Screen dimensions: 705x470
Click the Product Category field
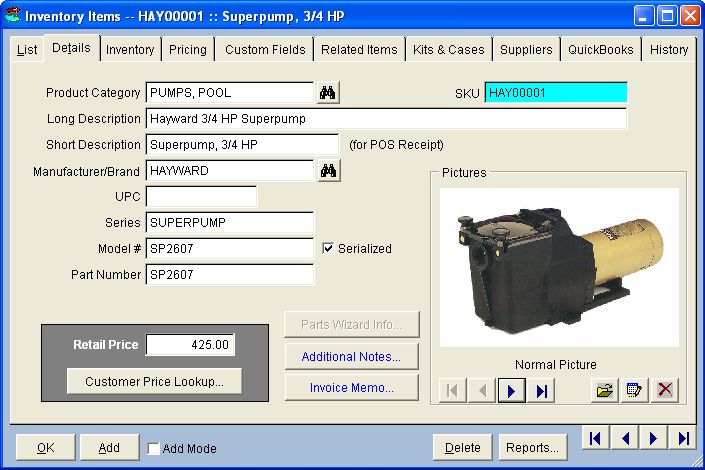point(230,93)
